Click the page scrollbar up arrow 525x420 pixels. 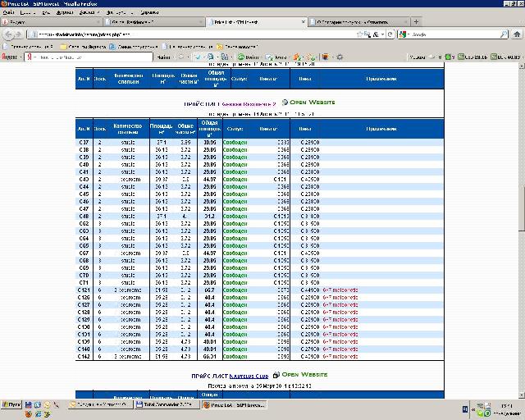522,66
